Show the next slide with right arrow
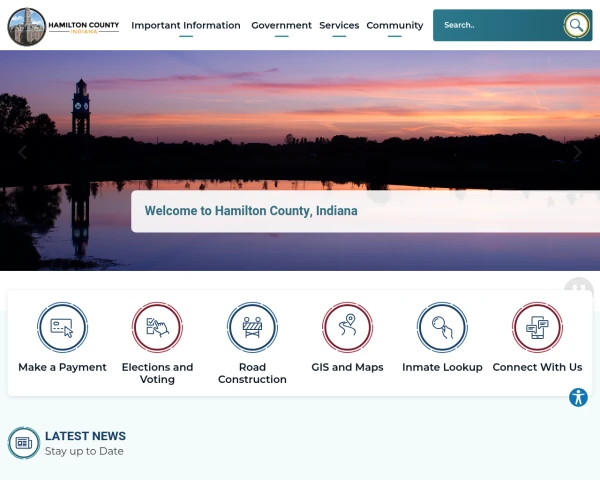The image size is (600, 480). [577, 152]
